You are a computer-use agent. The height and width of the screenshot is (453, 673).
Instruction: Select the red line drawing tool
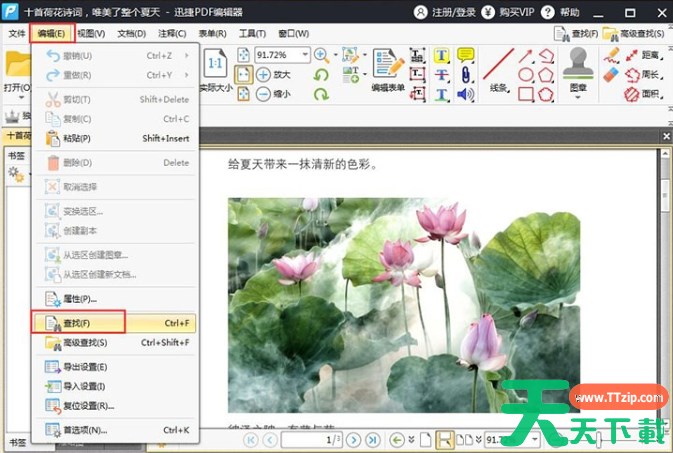pos(499,63)
